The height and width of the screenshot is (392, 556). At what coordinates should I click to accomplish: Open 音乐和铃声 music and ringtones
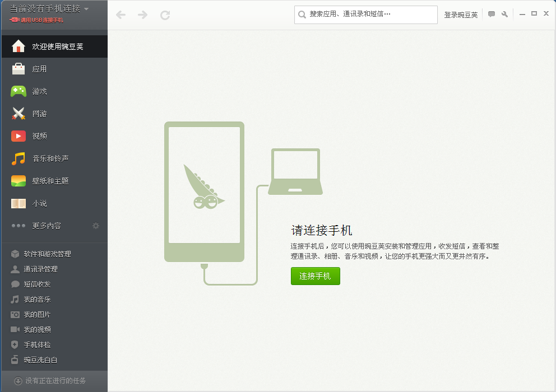[54, 158]
